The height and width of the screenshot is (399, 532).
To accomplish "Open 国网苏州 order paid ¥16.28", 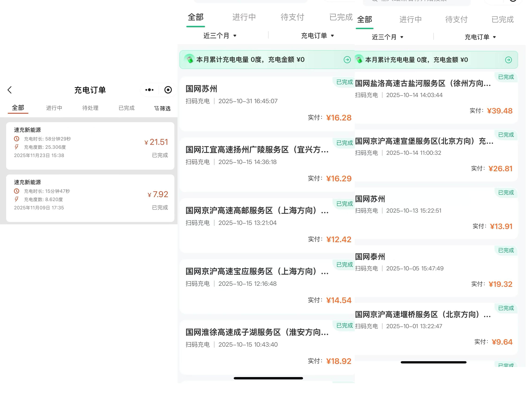I will click(x=265, y=104).
